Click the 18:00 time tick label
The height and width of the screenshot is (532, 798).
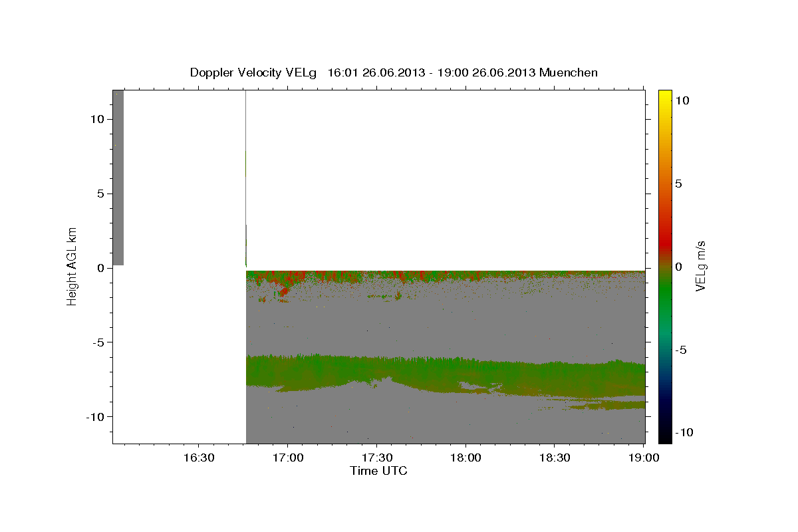click(x=465, y=458)
